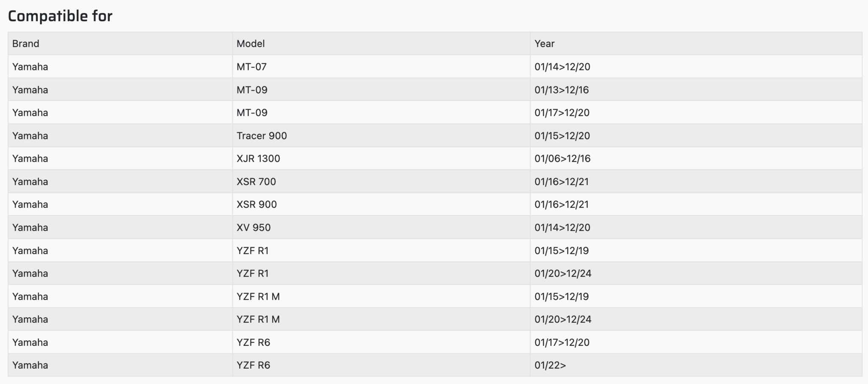Click the 01/14>12/20 year for MT-07
The width and height of the screenshot is (868, 384).
(x=562, y=67)
